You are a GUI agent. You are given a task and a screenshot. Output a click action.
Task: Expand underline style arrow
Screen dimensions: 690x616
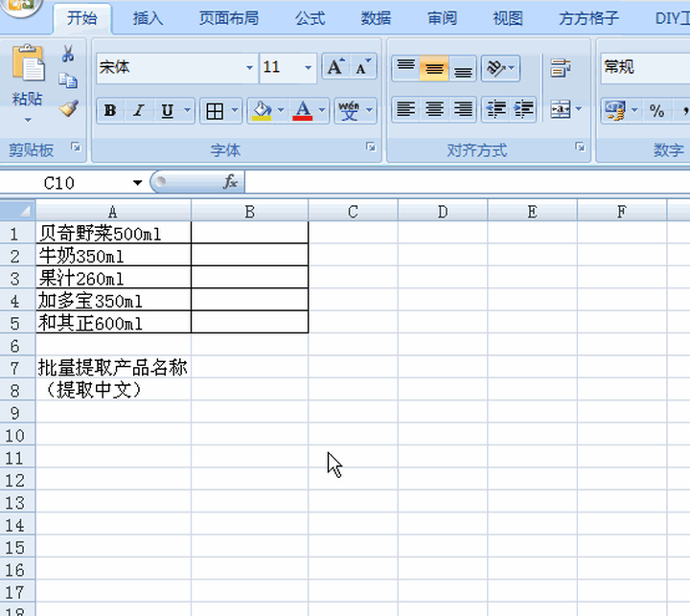click(188, 110)
